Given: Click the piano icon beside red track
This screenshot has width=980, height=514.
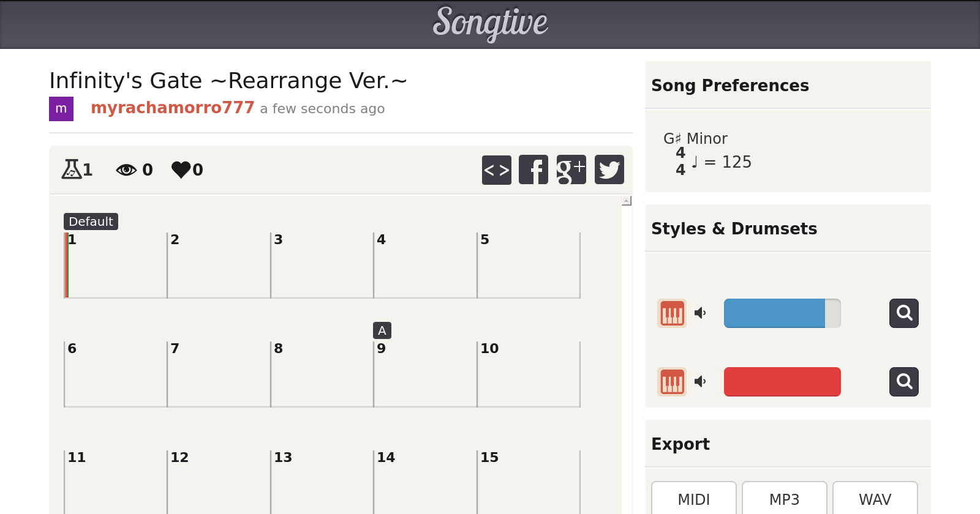Looking at the screenshot, I should (x=672, y=382).
